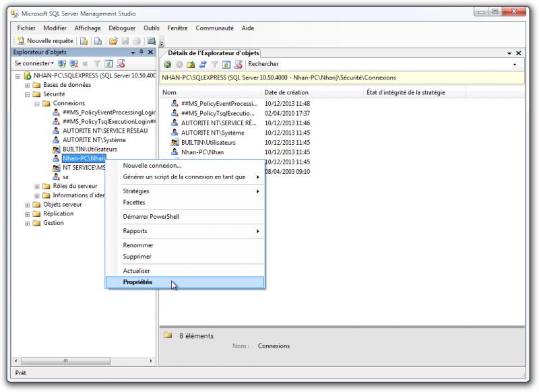The height and width of the screenshot is (392, 539).
Task: Select the sa login in tree
Action: pos(65,177)
